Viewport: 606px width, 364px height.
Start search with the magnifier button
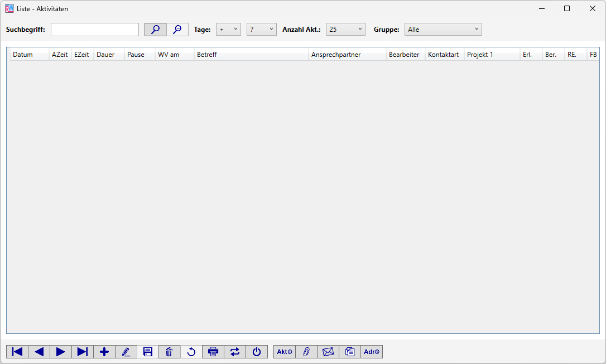(x=155, y=30)
